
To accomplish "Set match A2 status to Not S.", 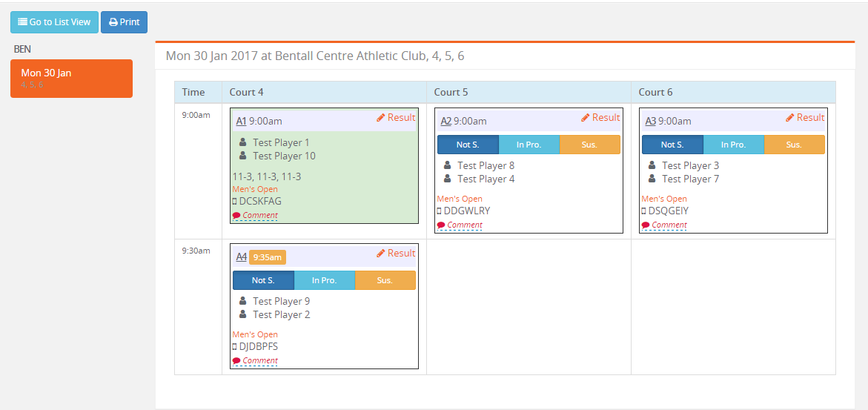I will [468, 145].
